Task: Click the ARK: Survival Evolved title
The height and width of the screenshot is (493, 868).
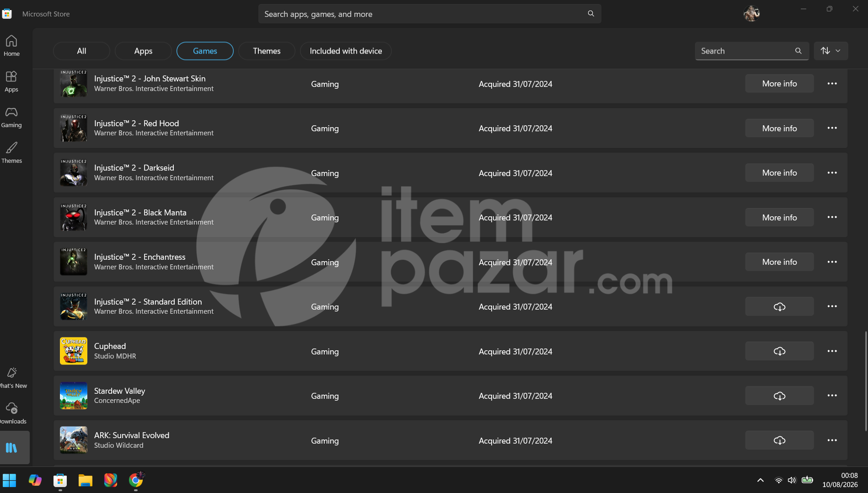Action: (x=132, y=435)
